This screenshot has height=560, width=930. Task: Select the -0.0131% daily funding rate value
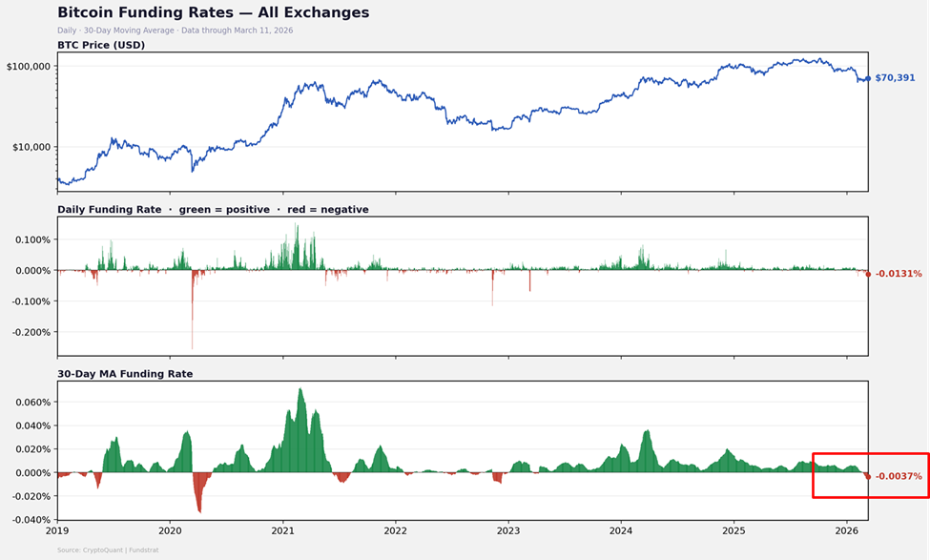click(899, 274)
